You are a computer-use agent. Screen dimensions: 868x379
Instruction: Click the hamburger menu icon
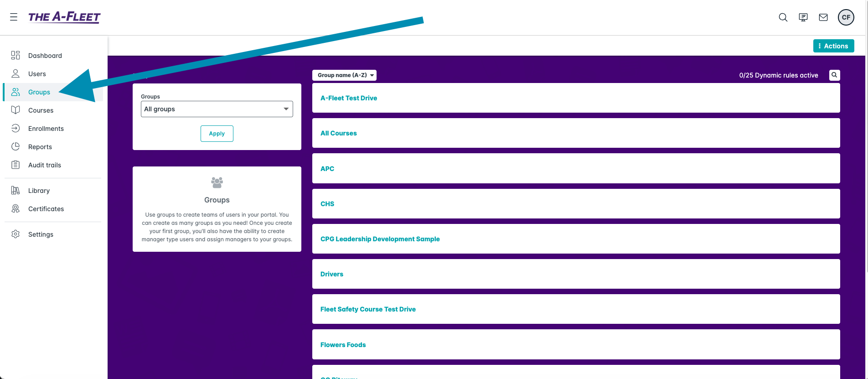coord(14,17)
